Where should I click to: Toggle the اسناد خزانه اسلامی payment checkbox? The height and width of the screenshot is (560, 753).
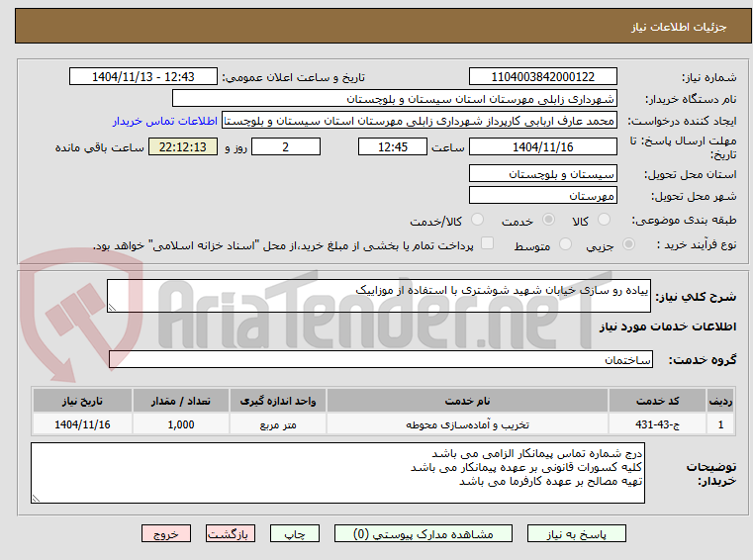(487, 243)
